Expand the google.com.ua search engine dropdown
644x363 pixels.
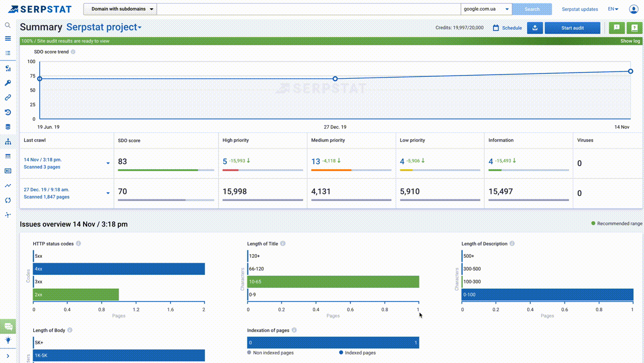486,9
